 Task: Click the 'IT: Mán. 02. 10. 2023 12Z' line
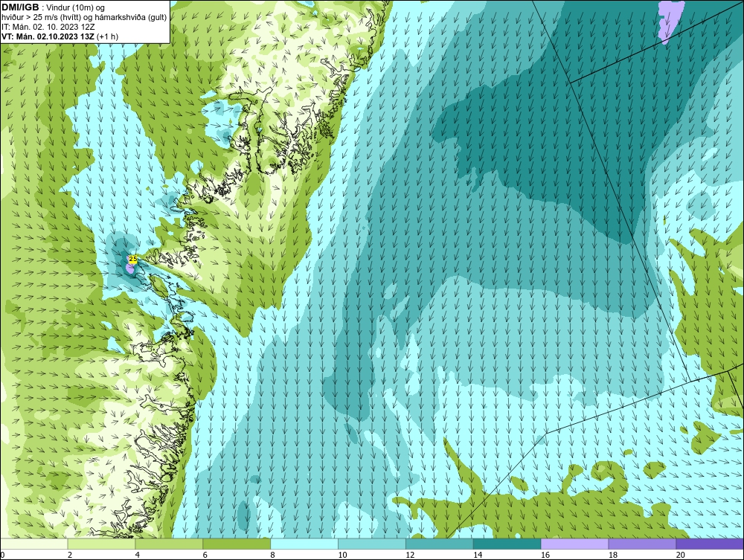point(48,27)
